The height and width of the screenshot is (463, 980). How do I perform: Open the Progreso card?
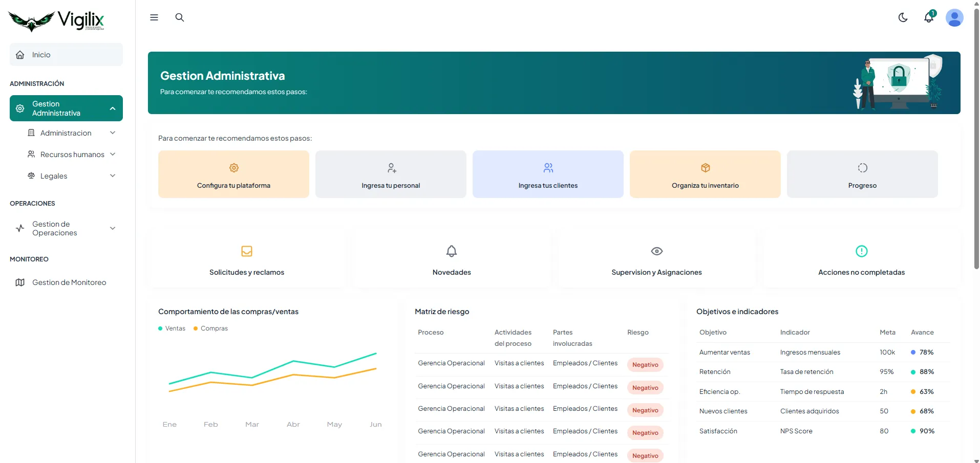point(862,174)
